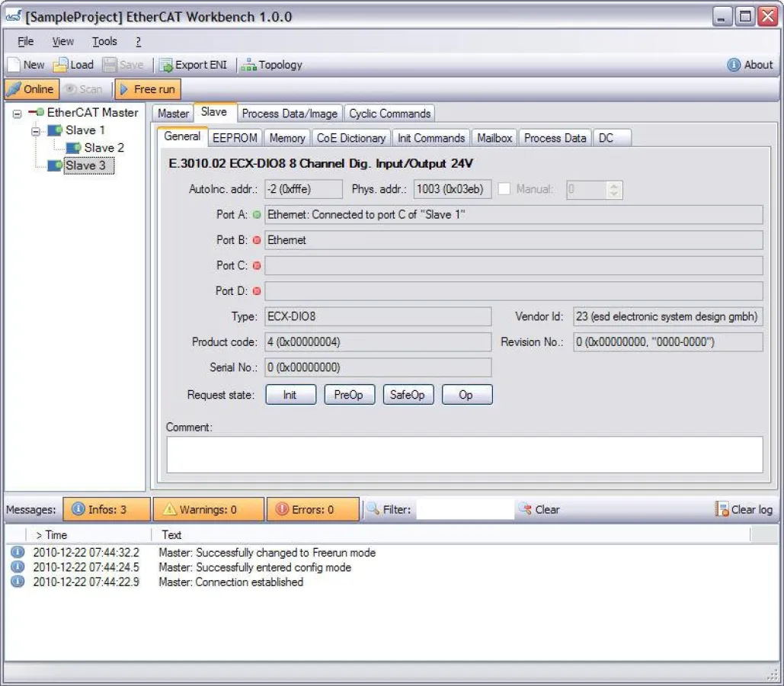Enable the Manual address checkbox

click(x=504, y=189)
